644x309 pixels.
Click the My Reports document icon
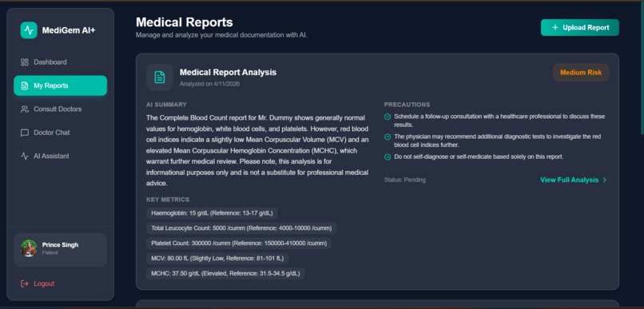(x=25, y=85)
